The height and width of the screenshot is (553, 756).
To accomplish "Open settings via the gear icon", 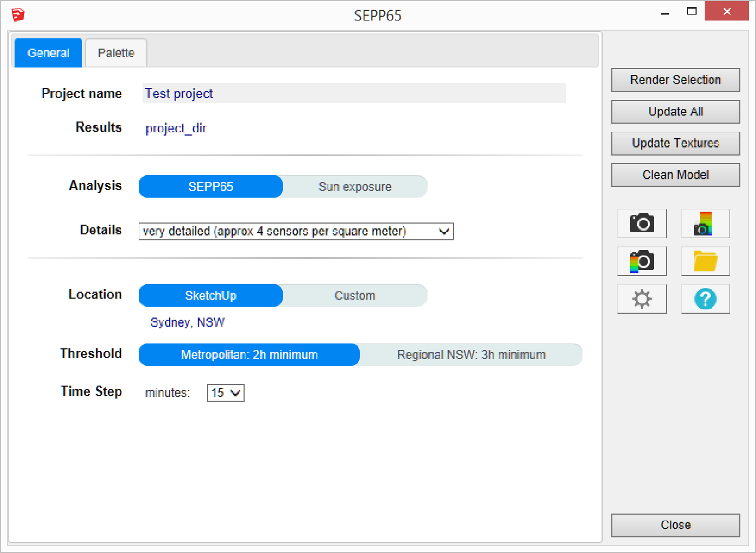I will (x=642, y=299).
